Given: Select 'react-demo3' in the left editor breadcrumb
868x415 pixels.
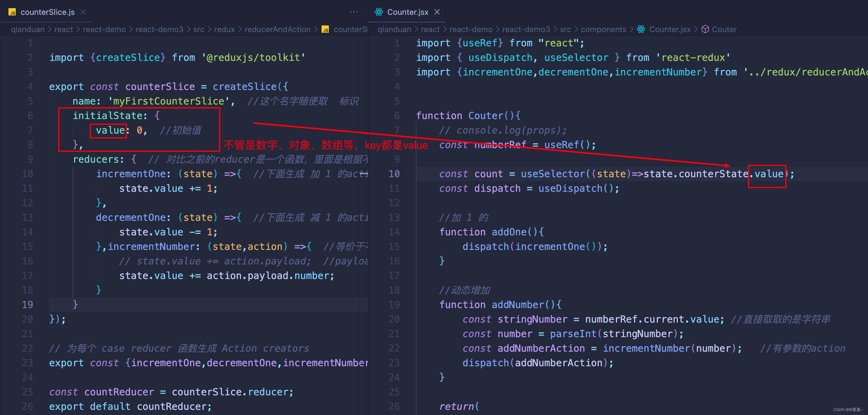Looking at the screenshot, I should (159, 29).
